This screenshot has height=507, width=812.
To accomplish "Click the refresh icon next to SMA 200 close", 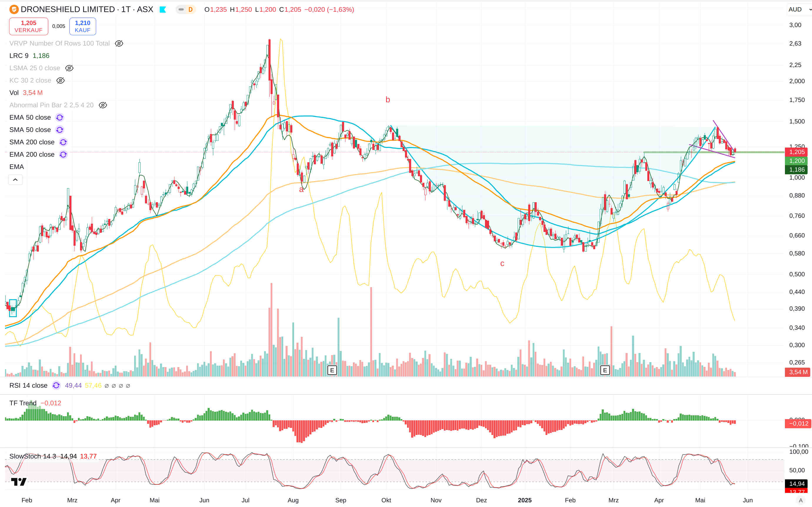I will pyautogui.click(x=63, y=142).
